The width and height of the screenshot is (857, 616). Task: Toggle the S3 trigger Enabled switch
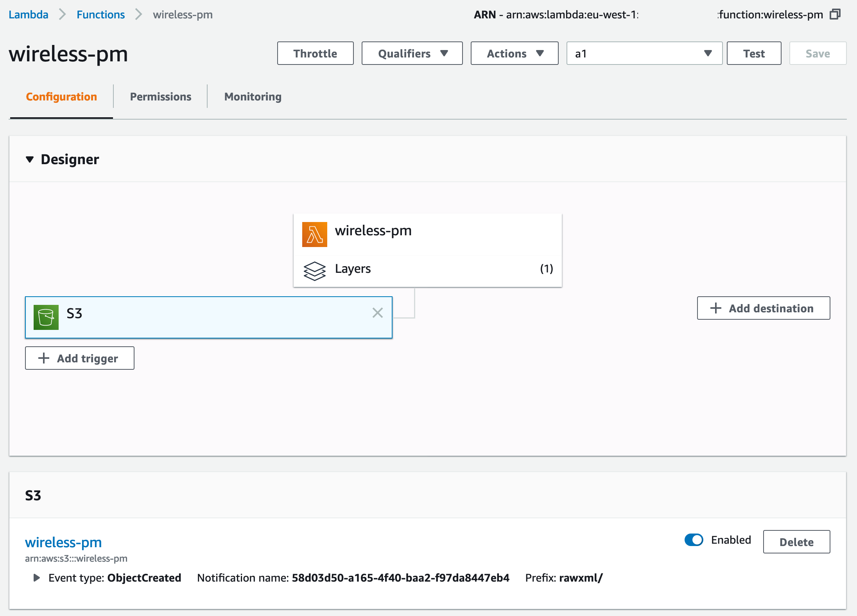pyautogui.click(x=694, y=540)
